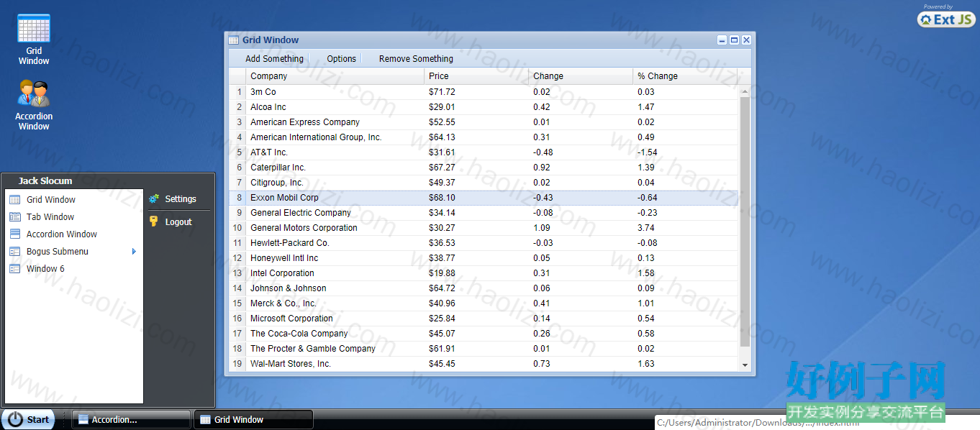Click the Grid Window icon in start menu
Viewport: 980px width, 430px height.
14,200
